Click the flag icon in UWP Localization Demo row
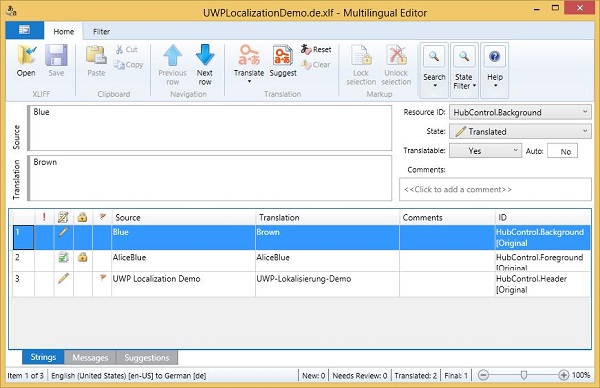Image resolution: width=600 pixels, height=388 pixels. click(102, 278)
